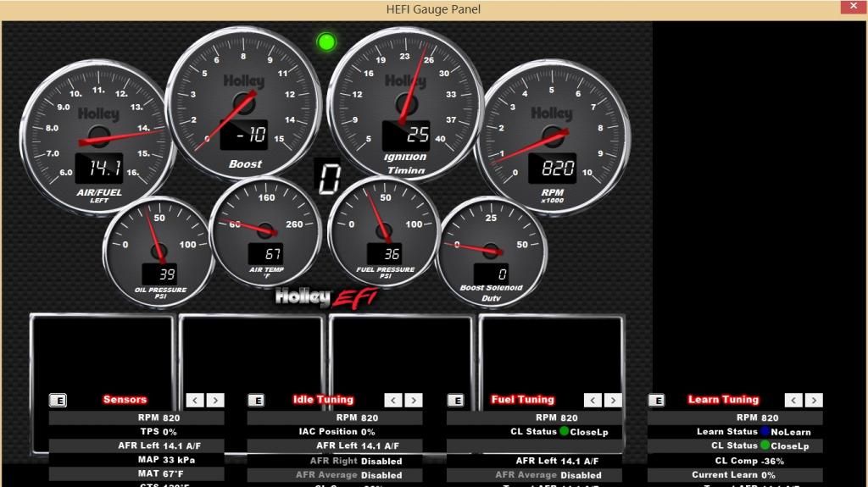Go to next Idle Tuning page
868x487 pixels.
pyautogui.click(x=414, y=400)
